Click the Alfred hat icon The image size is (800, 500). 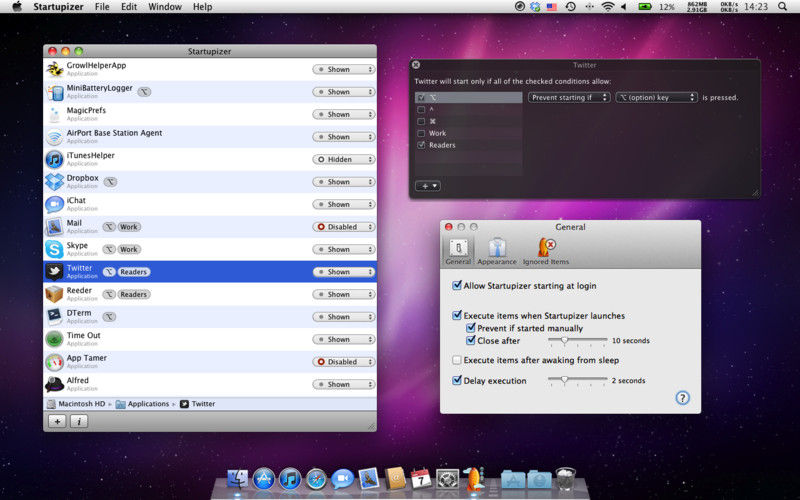tap(55, 384)
